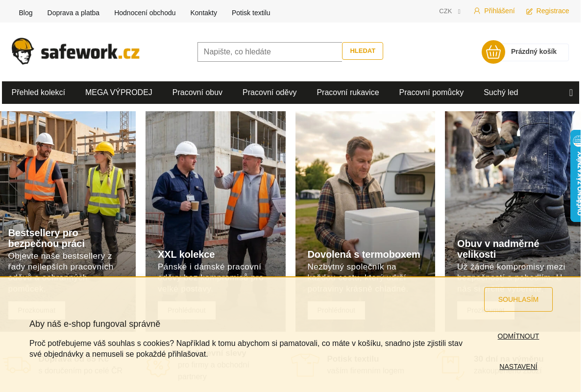Image resolution: width=588 pixels, height=392 pixels.
Task: Open Pracovní pomůcky category
Action: [431, 93]
